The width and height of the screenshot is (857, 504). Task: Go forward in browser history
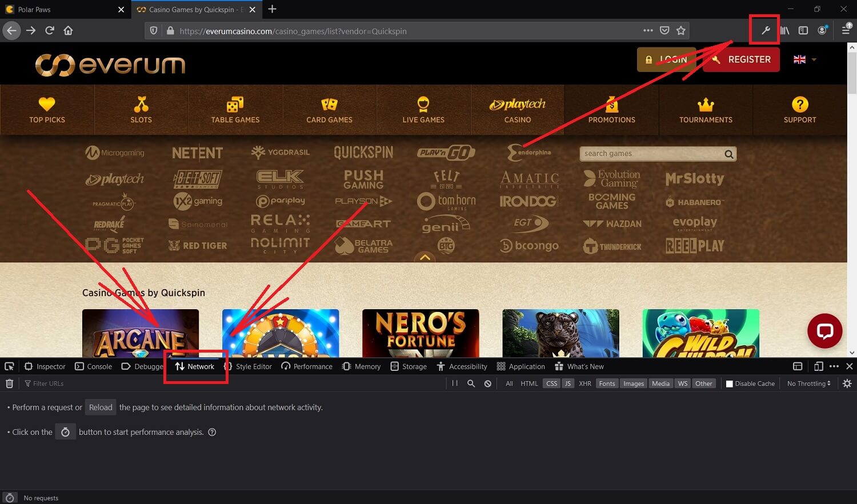point(31,31)
